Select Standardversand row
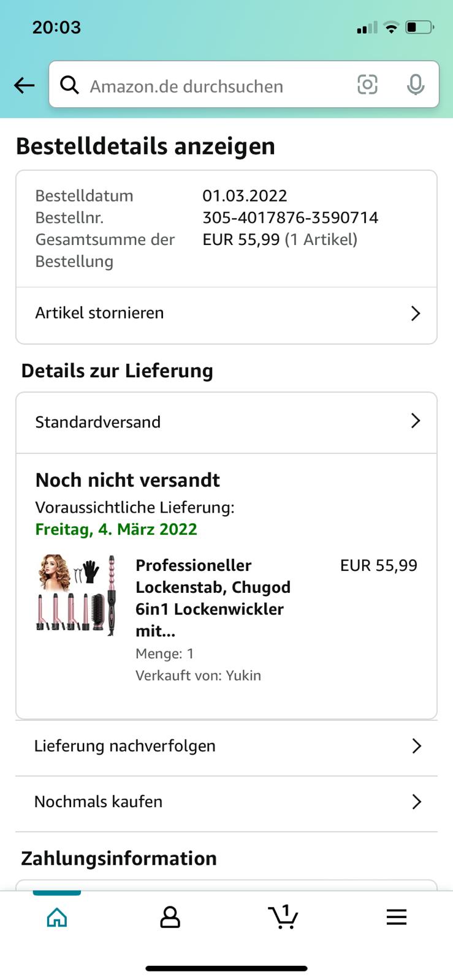This screenshot has height=980, width=453. click(226, 423)
